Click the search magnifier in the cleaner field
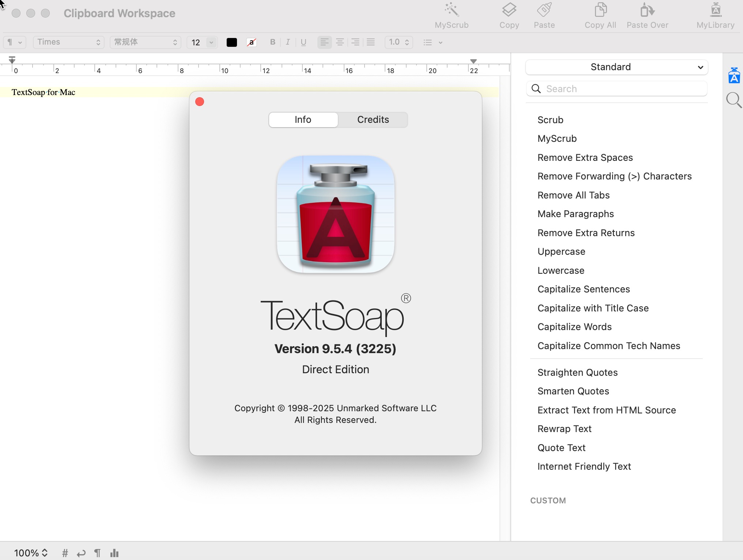The width and height of the screenshot is (743, 560). coord(536,89)
